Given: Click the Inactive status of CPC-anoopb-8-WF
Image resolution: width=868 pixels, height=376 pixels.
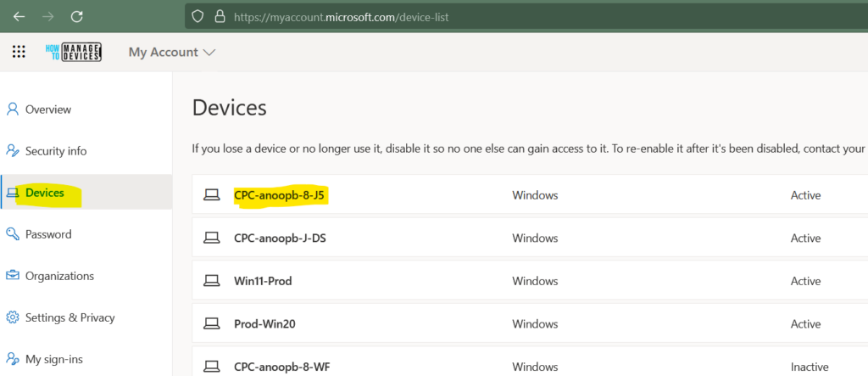Looking at the screenshot, I should click(x=810, y=367).
